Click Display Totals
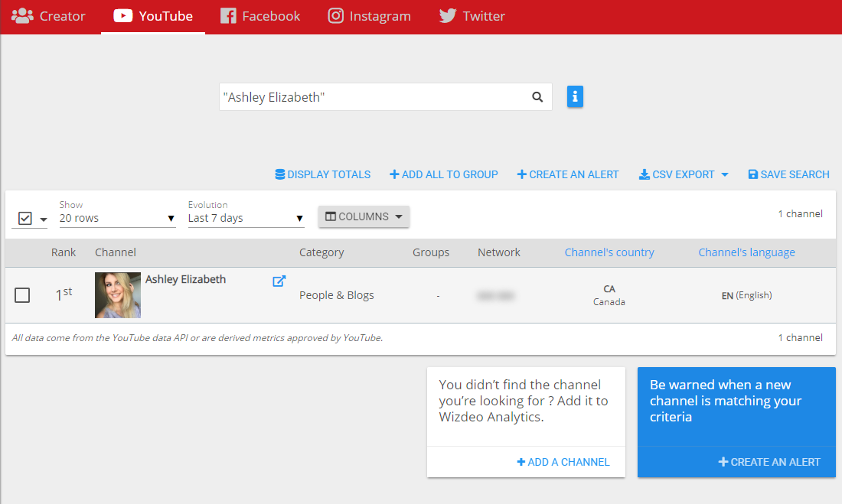The height and width of the screenshot is (504, 842). tap(323, 174)
